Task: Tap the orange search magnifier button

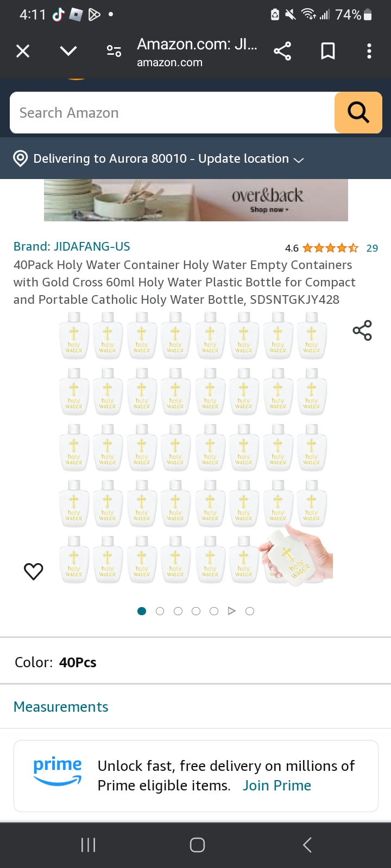Action: (x=358, y=112)
